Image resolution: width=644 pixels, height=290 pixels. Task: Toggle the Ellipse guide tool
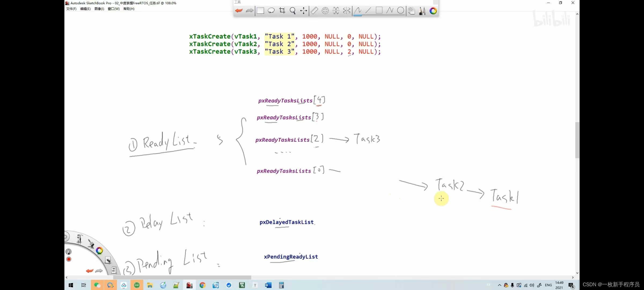(x=325, y=11)
